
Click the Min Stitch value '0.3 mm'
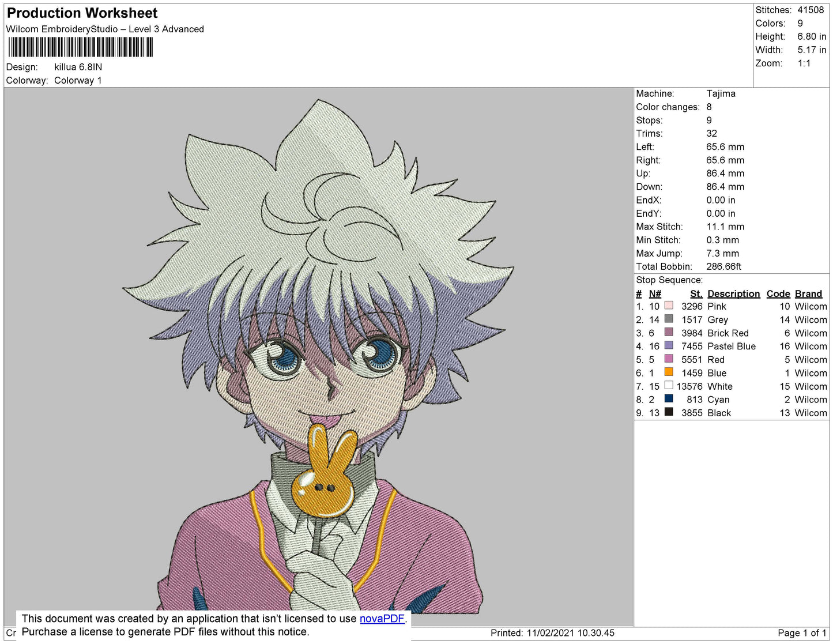(x=722, y=240)
